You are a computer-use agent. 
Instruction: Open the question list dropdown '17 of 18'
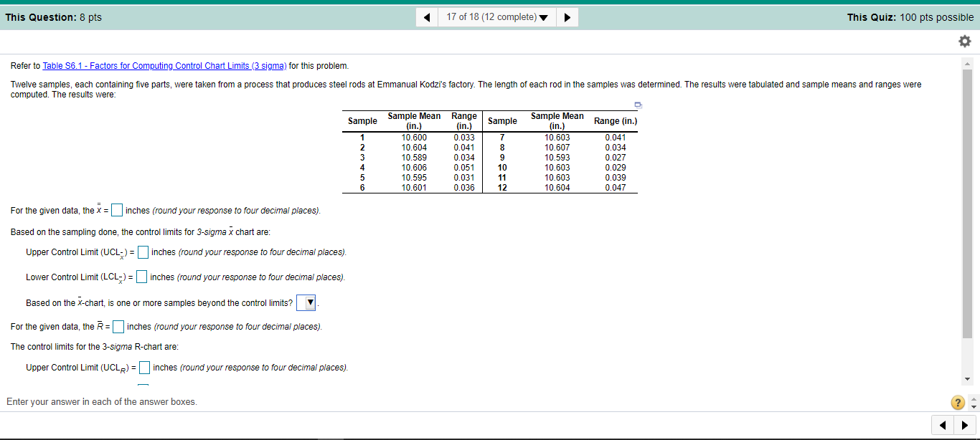[x=497, y=17]
